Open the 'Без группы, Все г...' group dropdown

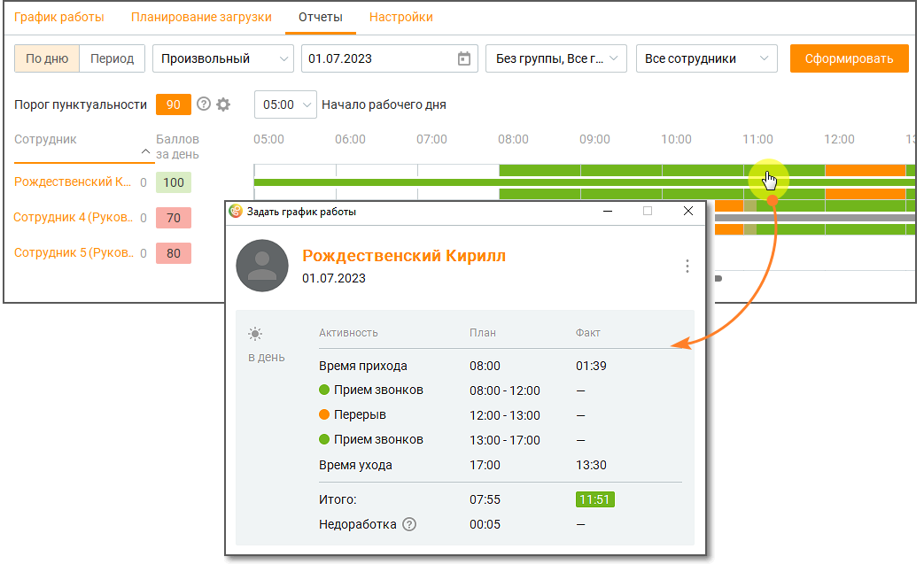click(x=556, y=58)
